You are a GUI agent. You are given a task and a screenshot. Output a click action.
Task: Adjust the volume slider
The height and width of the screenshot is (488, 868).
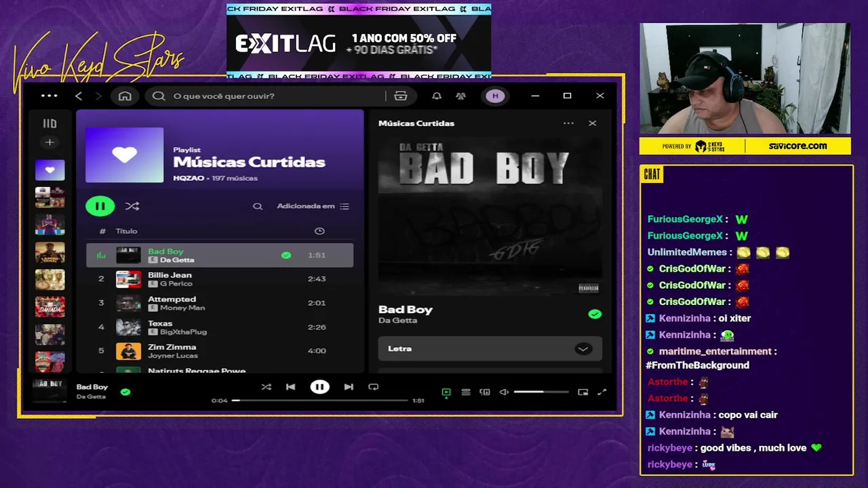click(x=541, y=392)
